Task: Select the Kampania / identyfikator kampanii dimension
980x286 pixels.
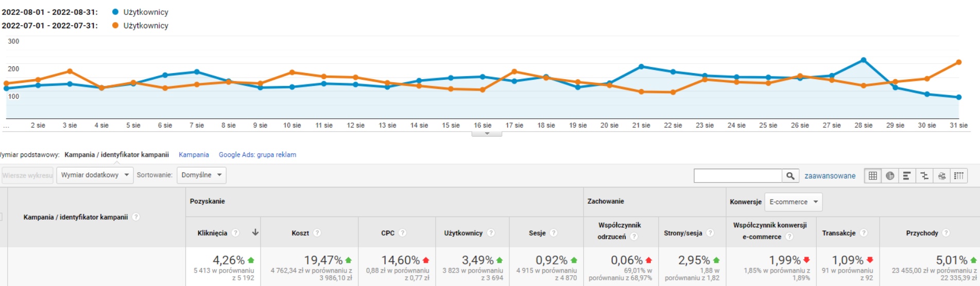Action: [x=116, y=155]
